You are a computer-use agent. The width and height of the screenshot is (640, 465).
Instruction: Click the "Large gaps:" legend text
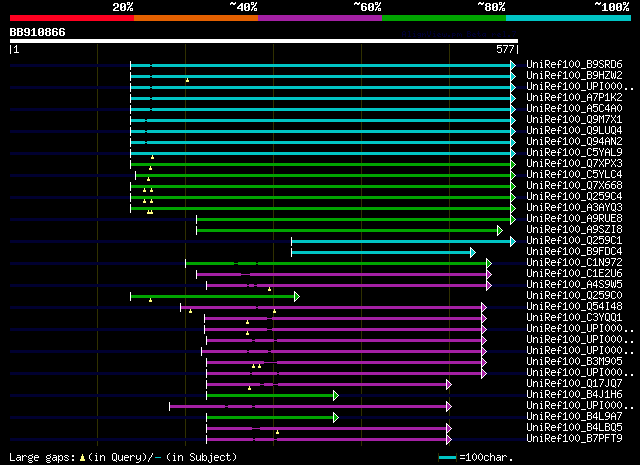(x=42, y=457)
